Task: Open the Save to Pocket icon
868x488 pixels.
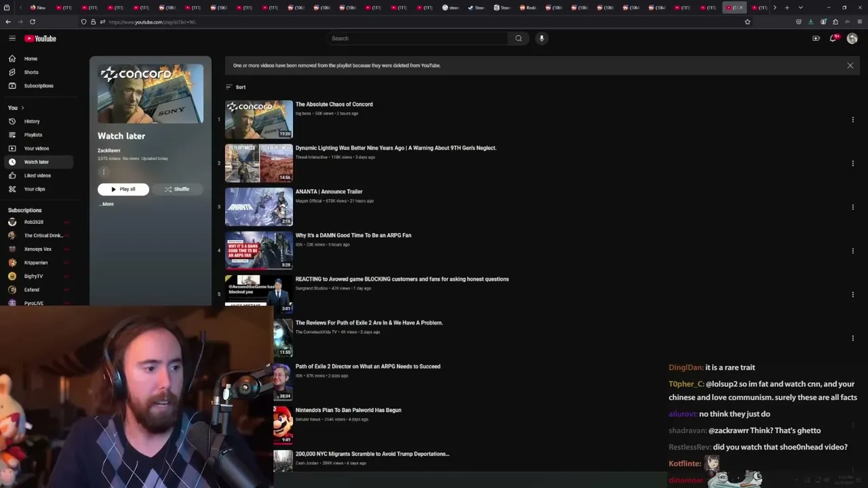Action: click(x=799, y=22)
